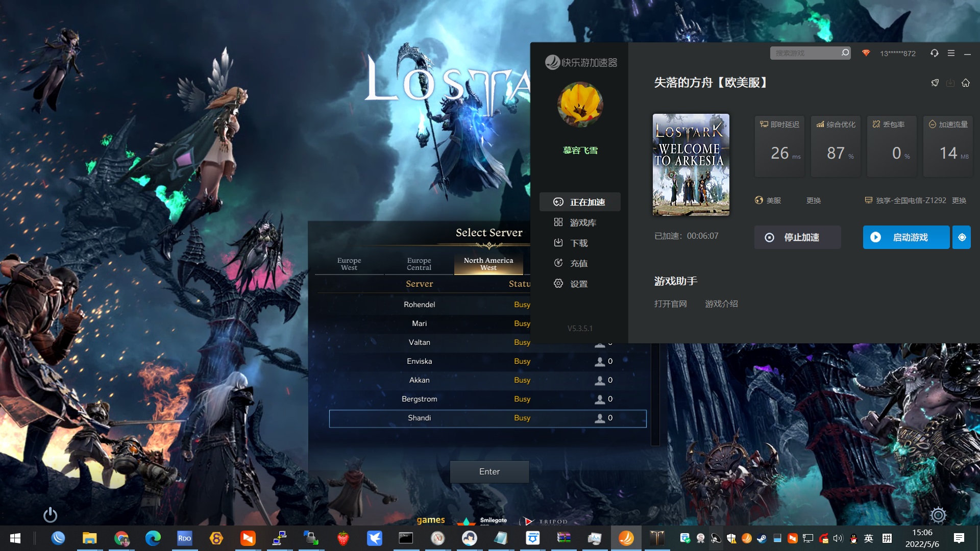Viewport: 980px width, 551px height.
Task: Select the Akkan server row
Action: tap(487, 380)
